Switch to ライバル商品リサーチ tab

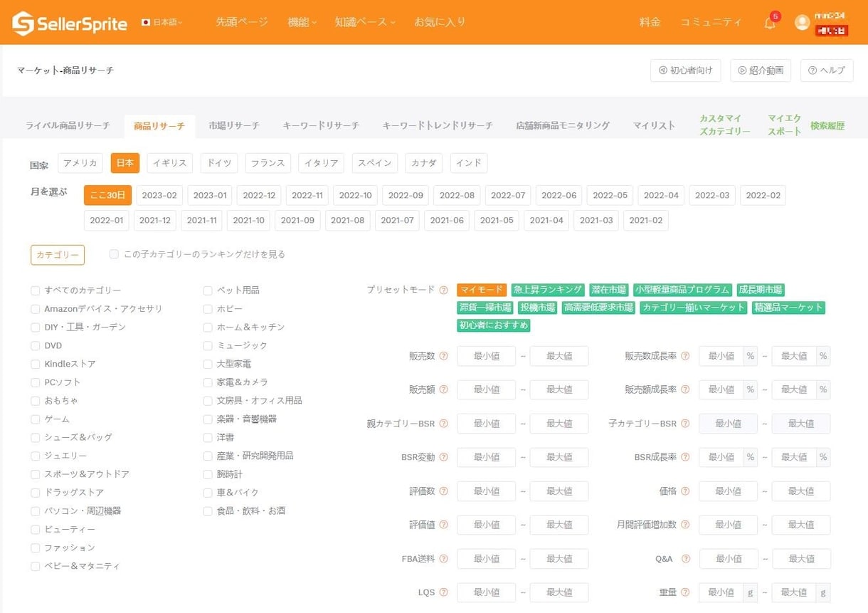click(x=68, y=125)
